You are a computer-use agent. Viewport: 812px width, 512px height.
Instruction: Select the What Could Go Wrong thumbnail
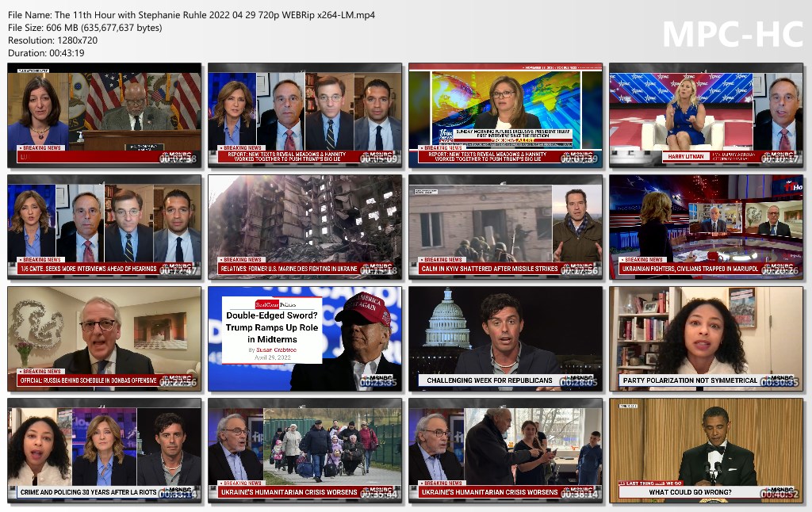pos(706,450)
